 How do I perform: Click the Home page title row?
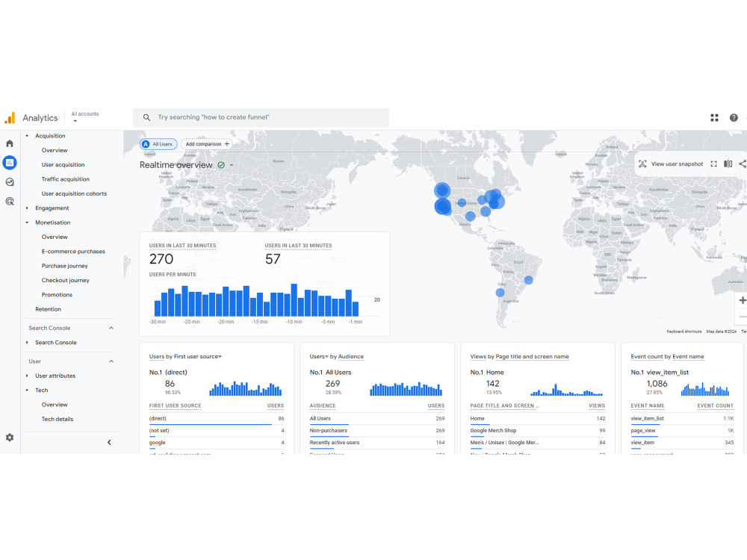537,419
